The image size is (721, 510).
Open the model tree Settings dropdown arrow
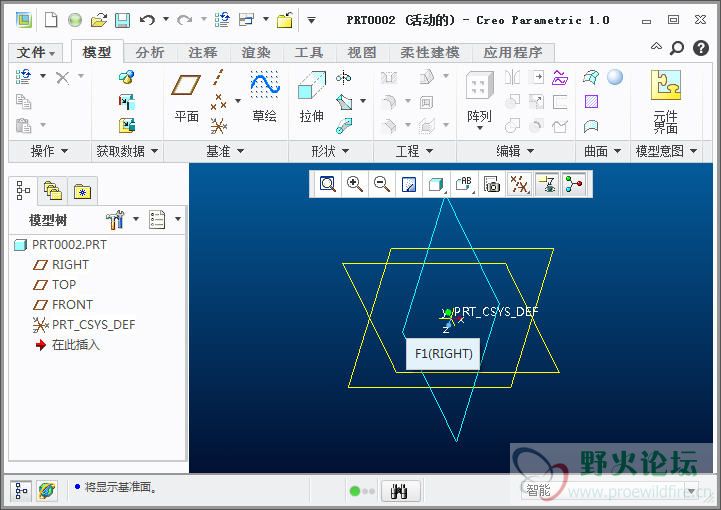(136, 218)
